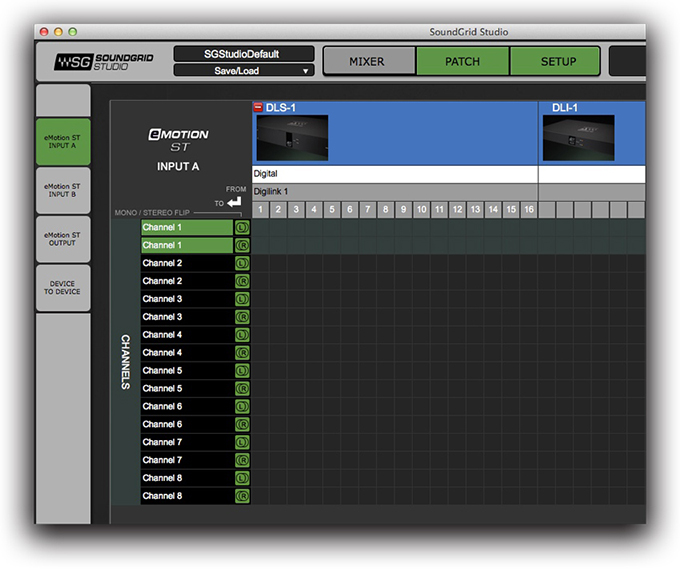Select the left Channel 7 row label
The image size is (680, 573).
(x=187, y=442)
